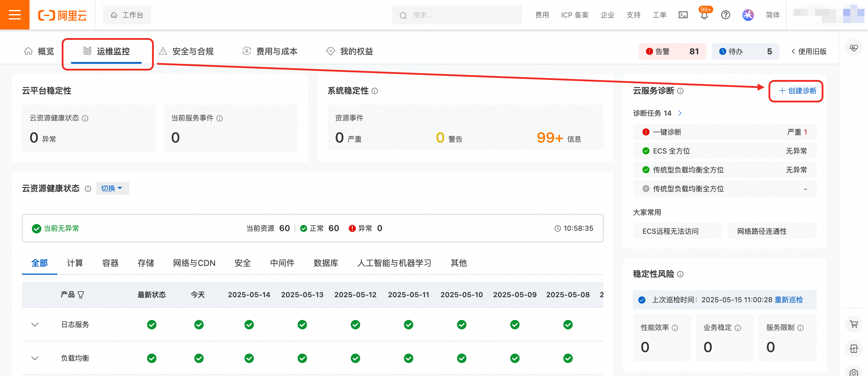Click the 重新巡检 link
868x376 pixels.
click(x=788, y=300)
